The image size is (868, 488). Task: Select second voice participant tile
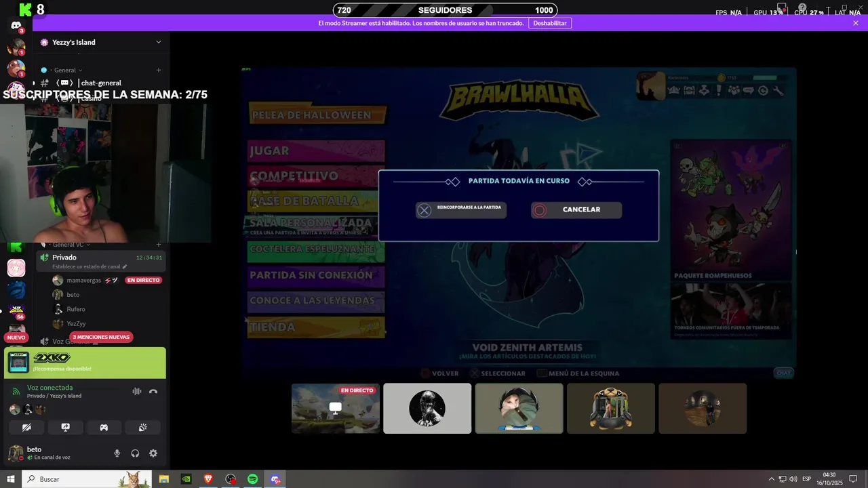pos(427,408)
